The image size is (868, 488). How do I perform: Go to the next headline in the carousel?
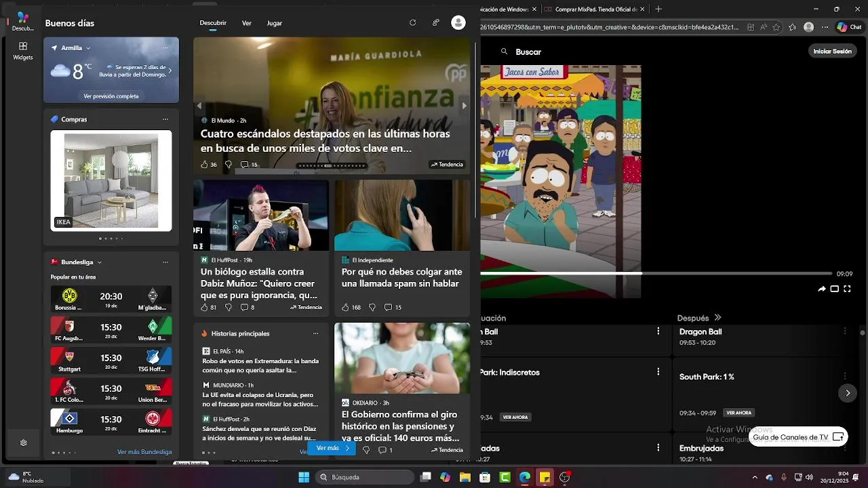[x=464, y=106]
